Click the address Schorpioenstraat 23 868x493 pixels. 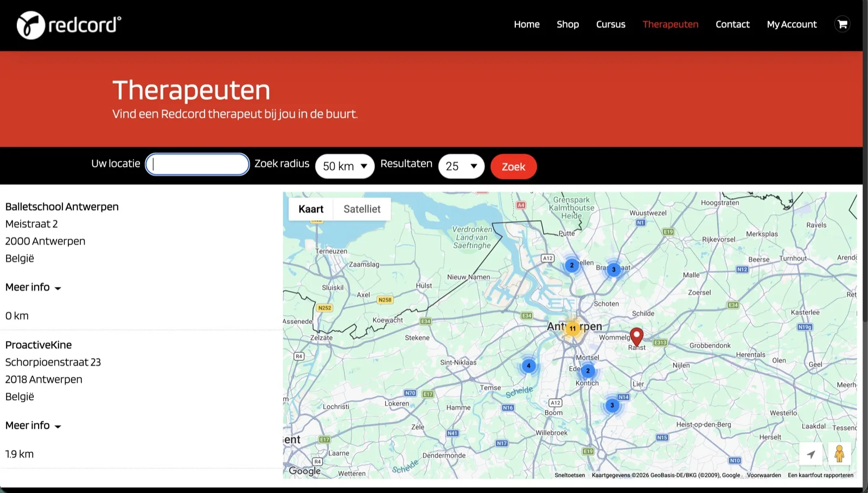pyautogui.click(x=53, y=362)
